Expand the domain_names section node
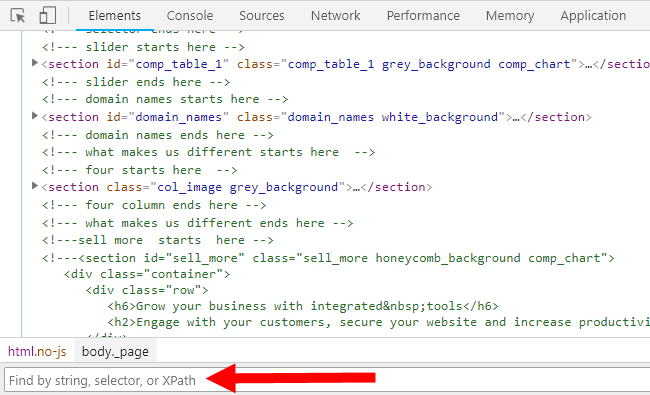The image size is (650, 395). pos(35,116)
